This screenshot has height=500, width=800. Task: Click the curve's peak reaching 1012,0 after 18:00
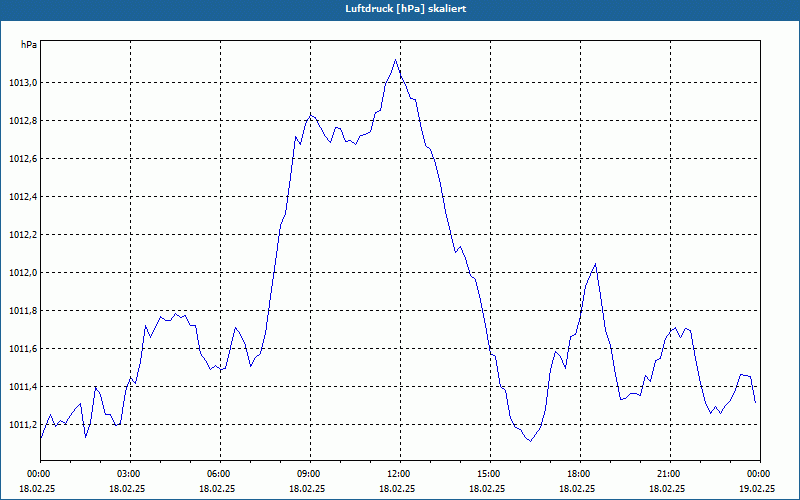pos(595,264)
